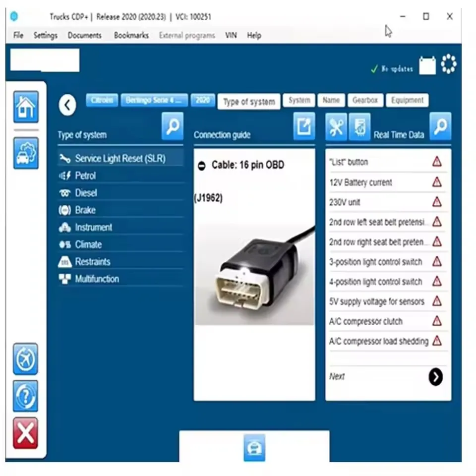Open the Settings menu
This screenshot has width=476, height=476.
tap(46, 35)
